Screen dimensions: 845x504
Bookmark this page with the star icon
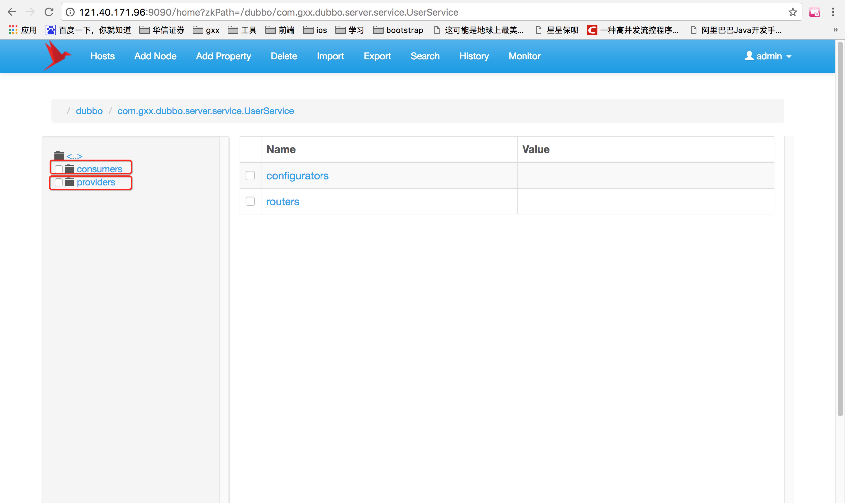792,12
